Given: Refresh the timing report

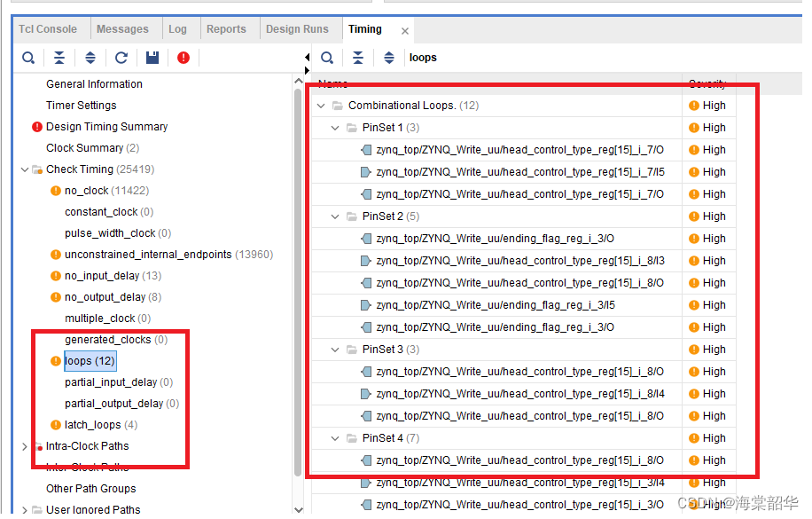Looking at the screenshot, I should 121,57.
